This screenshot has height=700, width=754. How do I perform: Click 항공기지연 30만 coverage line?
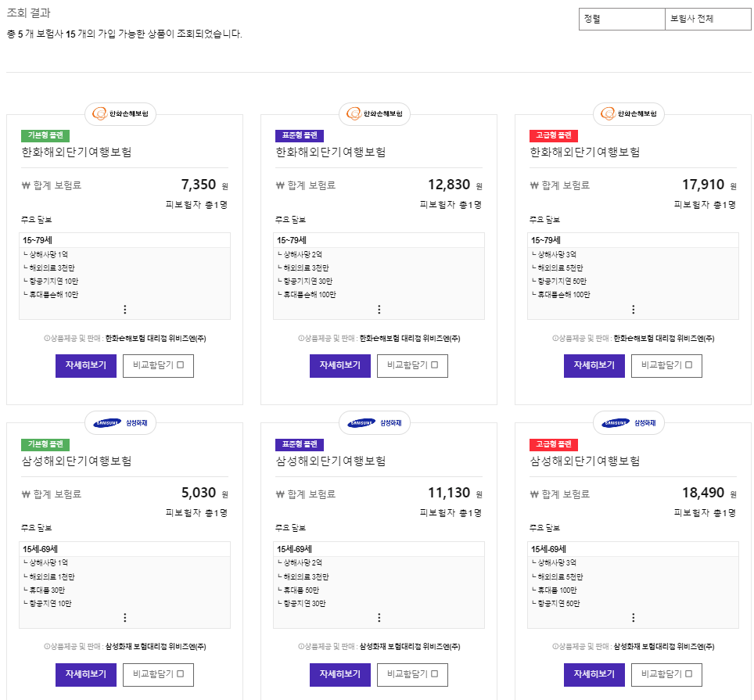(x=307, y=282)
